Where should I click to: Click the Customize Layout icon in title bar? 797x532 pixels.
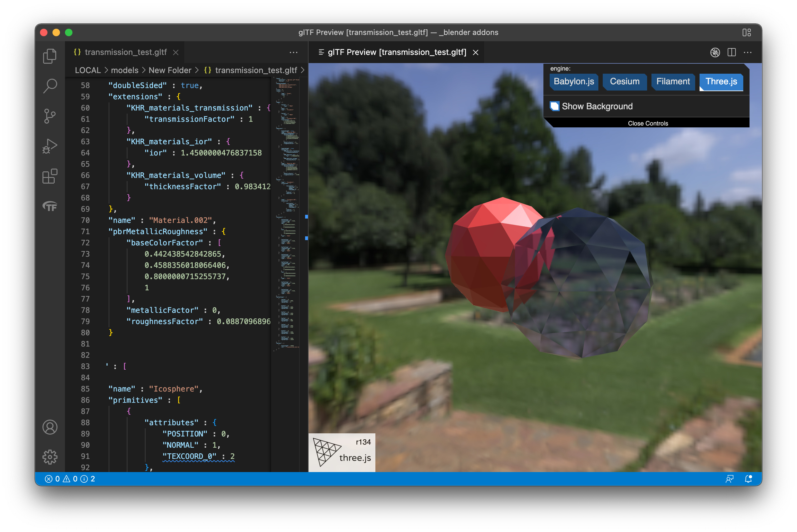(x=746, y=32)
